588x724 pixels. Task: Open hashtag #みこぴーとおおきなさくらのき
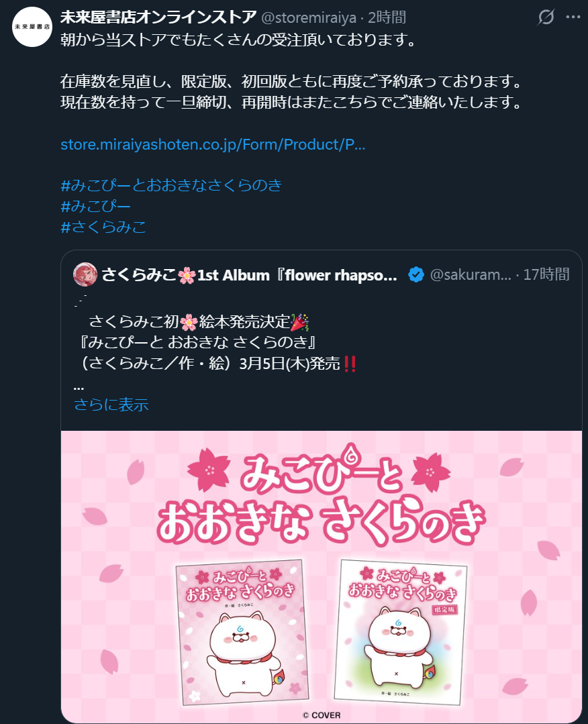(x=171, y=185)
